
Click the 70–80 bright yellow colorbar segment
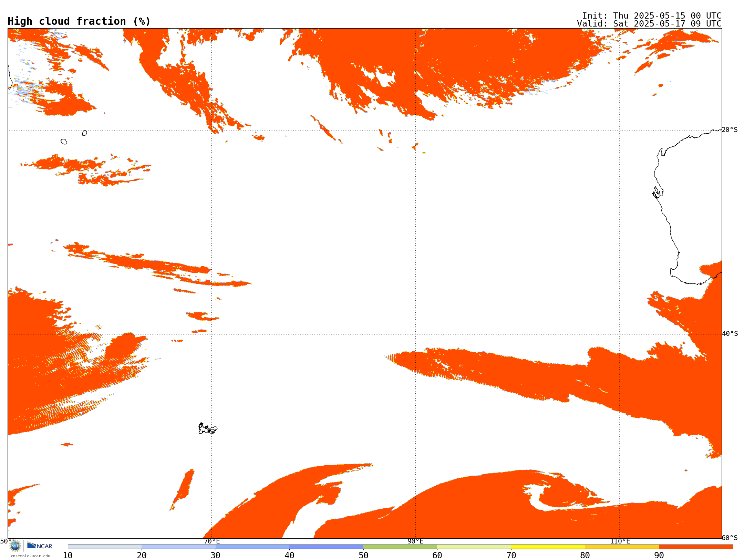pos(548,547)
